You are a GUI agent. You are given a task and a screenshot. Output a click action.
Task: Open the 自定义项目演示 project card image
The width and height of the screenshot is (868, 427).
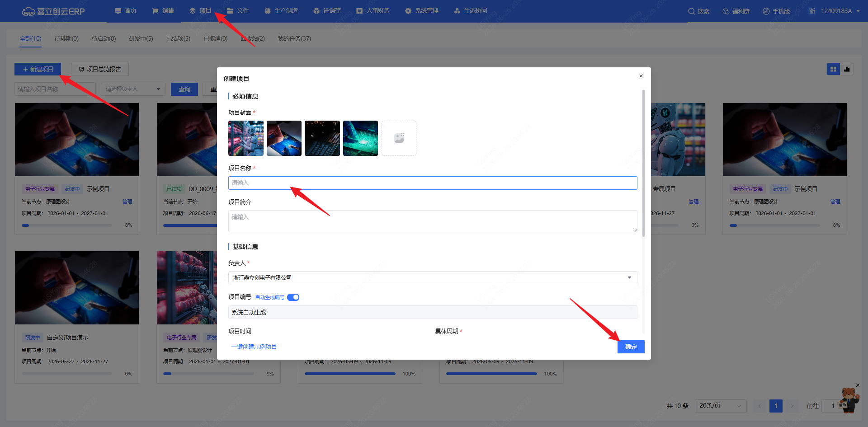77,288
